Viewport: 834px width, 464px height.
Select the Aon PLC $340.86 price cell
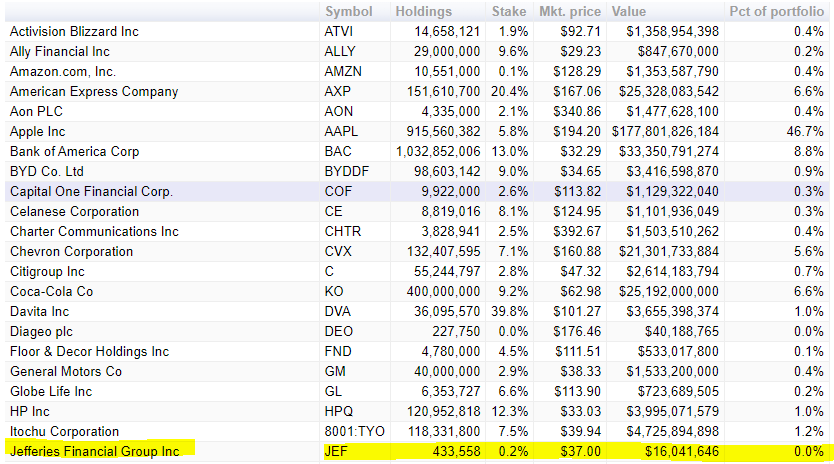click(x=573, y=111)
